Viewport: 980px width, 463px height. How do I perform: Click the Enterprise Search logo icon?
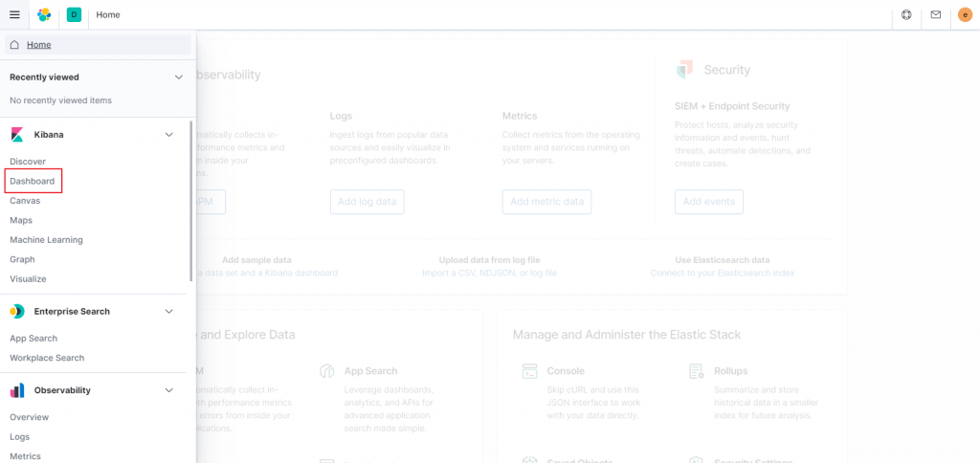(17, 311)
